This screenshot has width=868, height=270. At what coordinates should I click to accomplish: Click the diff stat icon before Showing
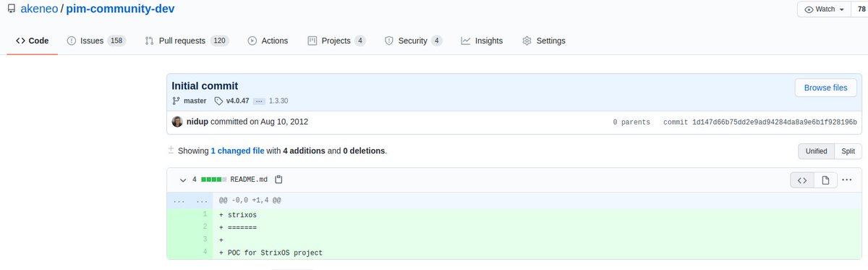tap(171, 150)
